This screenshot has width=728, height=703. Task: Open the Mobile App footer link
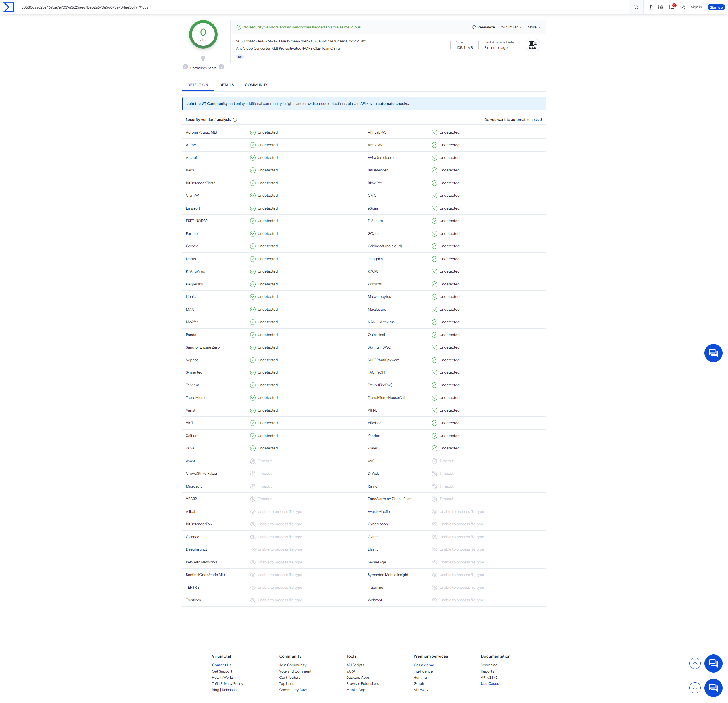point(355,690)
